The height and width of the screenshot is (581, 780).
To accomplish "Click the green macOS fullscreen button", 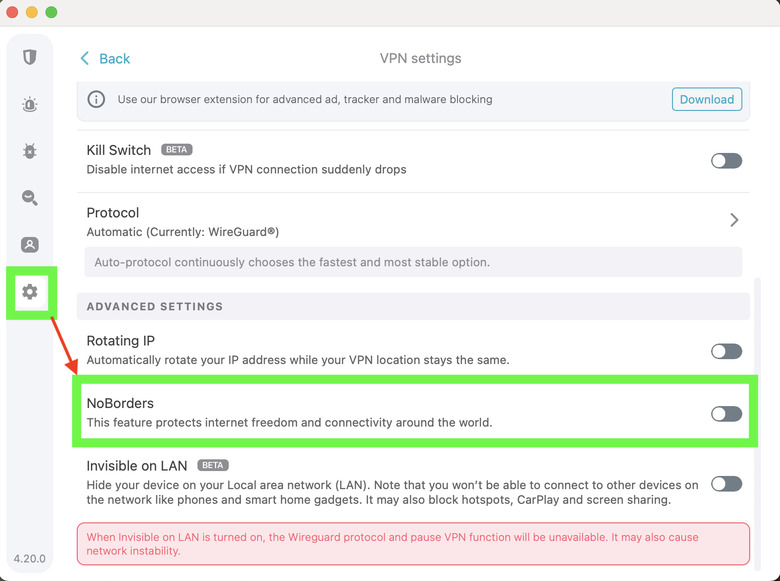I will [x=51, y=12].
